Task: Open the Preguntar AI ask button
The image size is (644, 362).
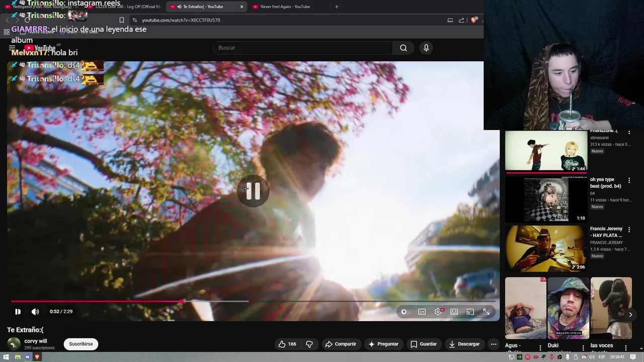Action: tap(383, 344)
